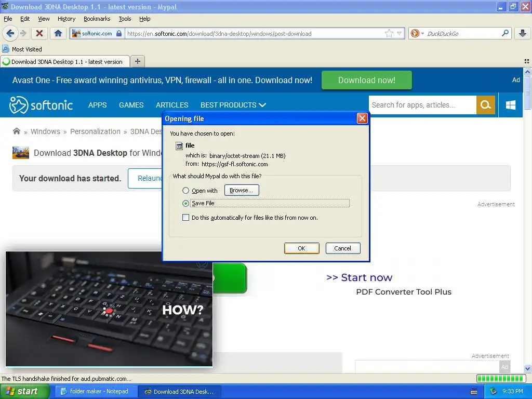The height and width of the screenshot is (399, 532).
Task: Open the URL history dropdown arrow
Action: 400,33
